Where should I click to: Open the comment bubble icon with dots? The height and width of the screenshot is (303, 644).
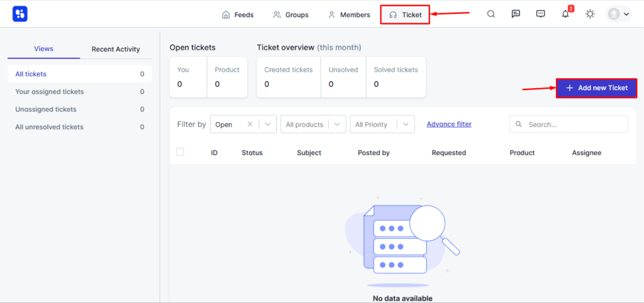point(540,14)
